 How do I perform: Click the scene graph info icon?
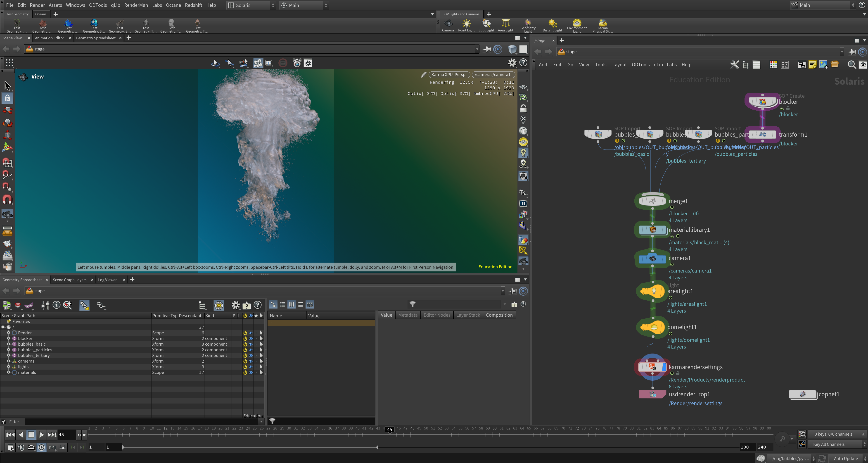coord(56,305)
